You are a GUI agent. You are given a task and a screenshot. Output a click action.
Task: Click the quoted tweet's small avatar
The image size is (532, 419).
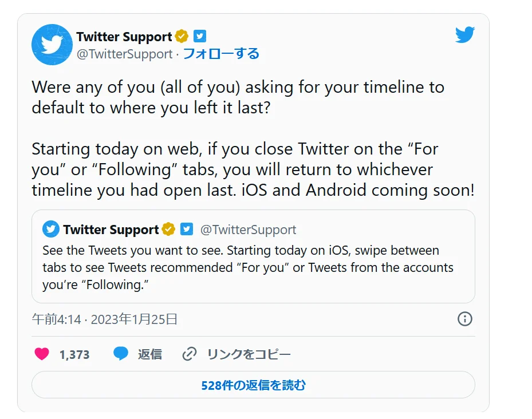51,230
